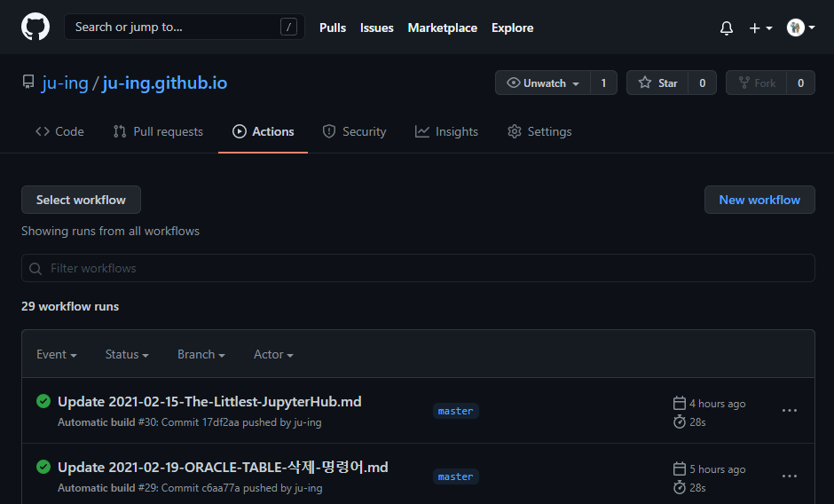834x504 pixels.
Task: Switch to the Security tab
Action: 354,131
